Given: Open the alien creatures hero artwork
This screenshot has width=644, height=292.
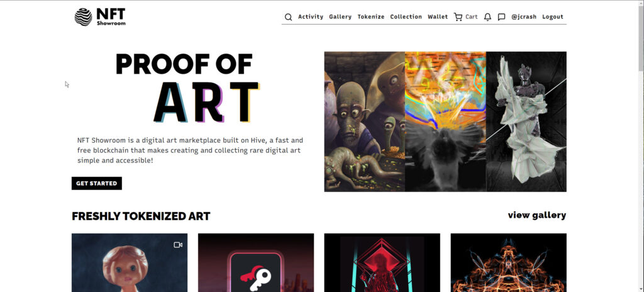Looking at the screenshot, I should click(364, 121).
